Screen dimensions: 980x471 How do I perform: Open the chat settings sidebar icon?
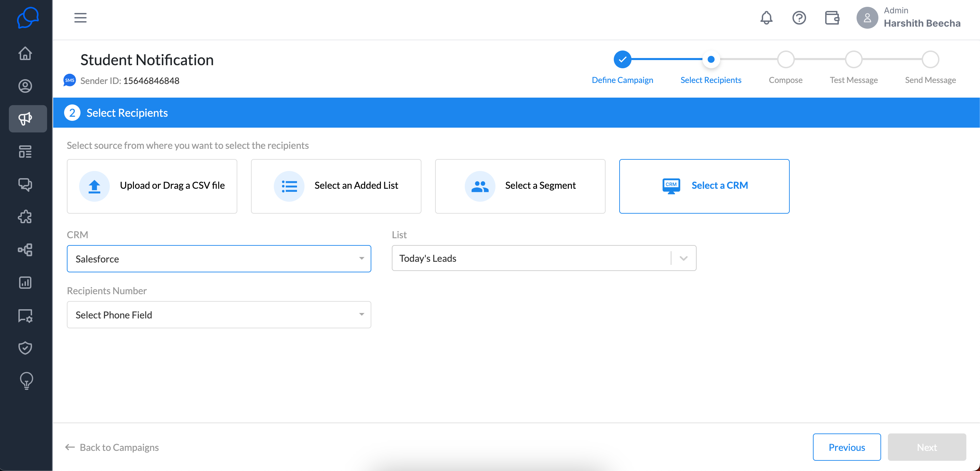pyautogui.click(x=25, y=315)
